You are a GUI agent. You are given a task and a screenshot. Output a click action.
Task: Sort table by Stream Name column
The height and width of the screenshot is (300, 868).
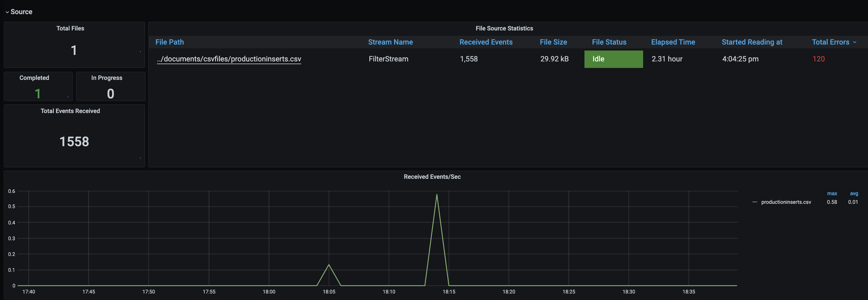tap(390, 42)
